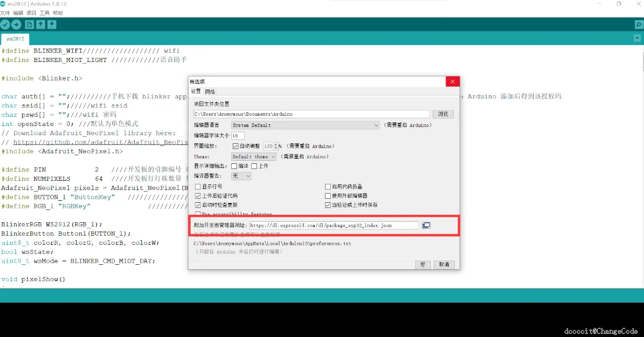Select the 设置 tab in Preferences
Image resolution: width=644 pixels, height=337 pixels.
[x=196, y=92]
